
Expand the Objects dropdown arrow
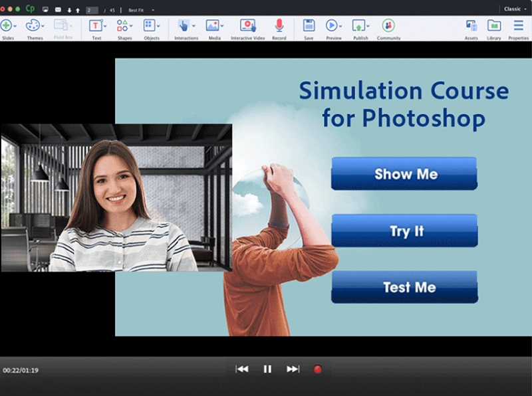pyautogui.click(x=158, y=26)
